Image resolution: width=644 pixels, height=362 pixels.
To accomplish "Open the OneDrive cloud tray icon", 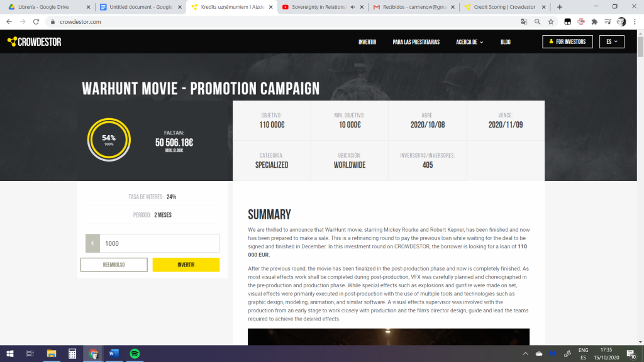I will (x=539, y=353).
